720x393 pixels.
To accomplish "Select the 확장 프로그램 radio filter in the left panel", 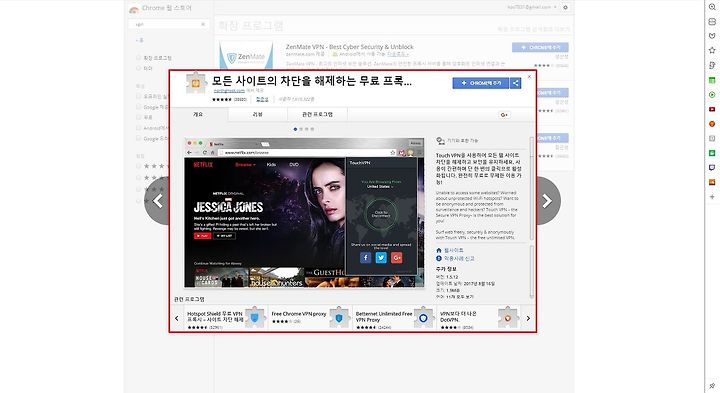I will (138, 58).
